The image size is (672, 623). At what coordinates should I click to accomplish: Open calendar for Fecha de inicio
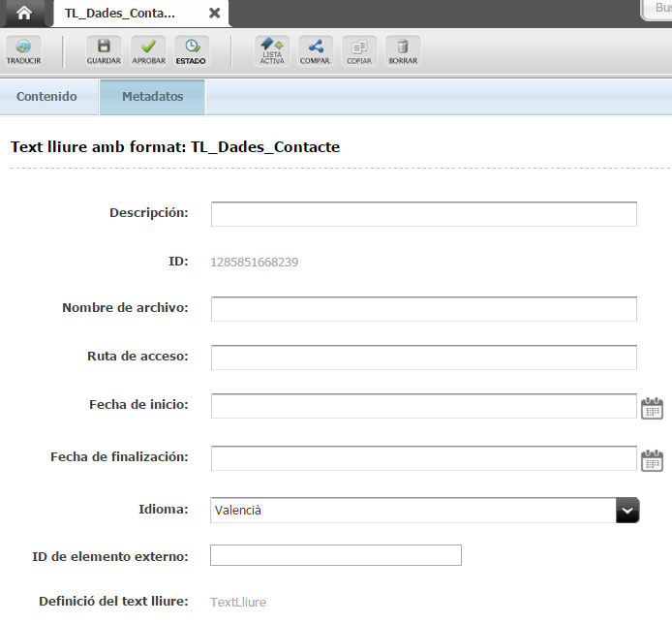(652, 408)
